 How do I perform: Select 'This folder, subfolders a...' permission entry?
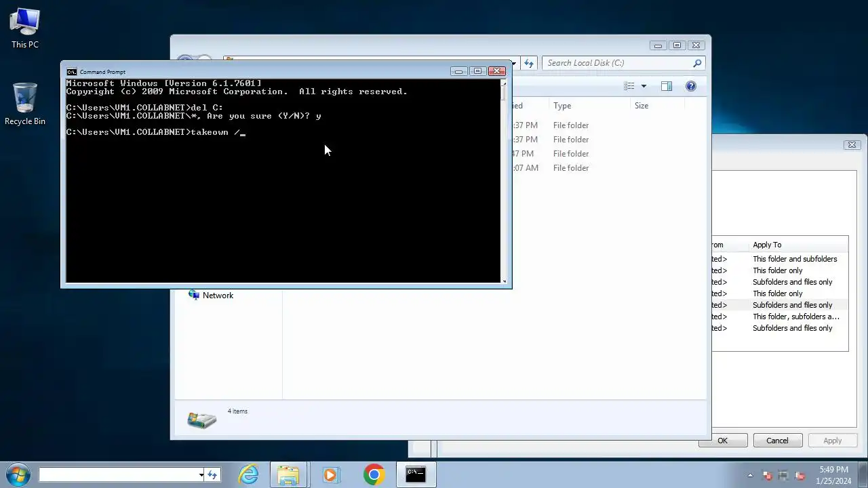[x=796, y=317]
